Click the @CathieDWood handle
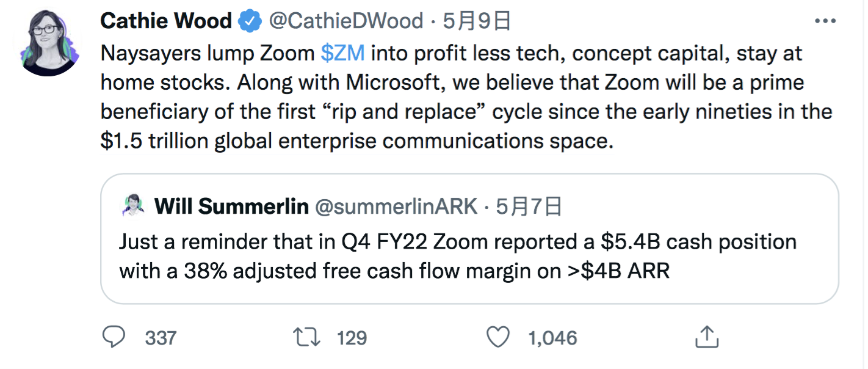The image size is (868, 369). point(346,21)
